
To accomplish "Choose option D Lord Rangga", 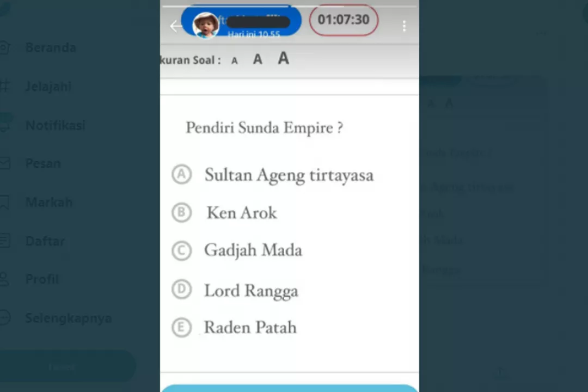I will [x=235, y=290].
